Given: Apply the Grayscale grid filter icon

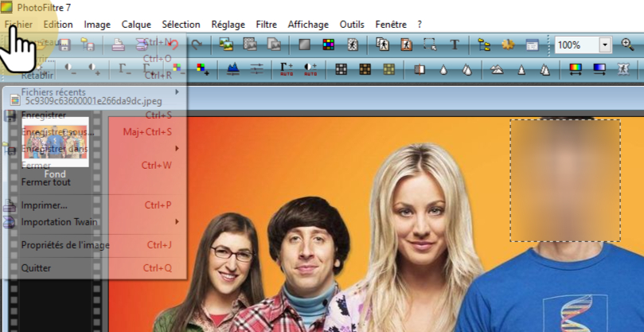Looking at the screenshot, I should 342,68.
